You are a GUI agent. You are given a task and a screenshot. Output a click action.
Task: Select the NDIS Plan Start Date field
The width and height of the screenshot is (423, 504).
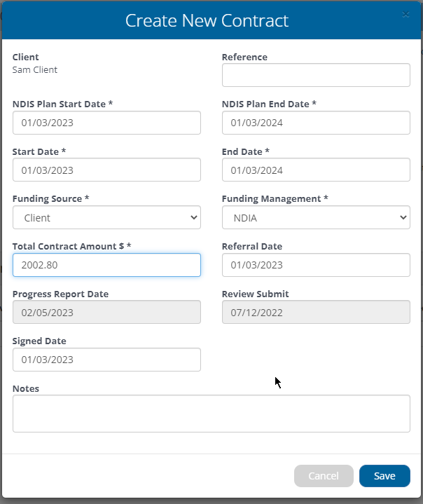[x=106, y=123]
